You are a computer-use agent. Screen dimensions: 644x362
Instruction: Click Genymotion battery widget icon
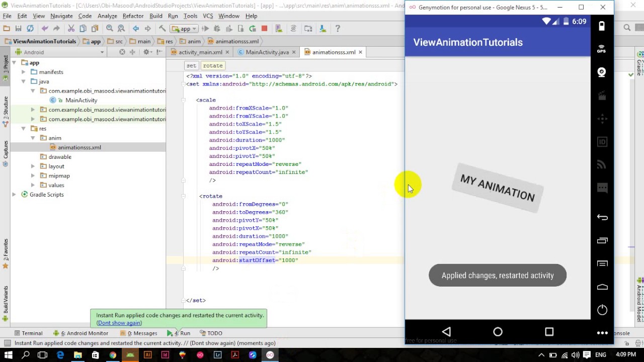pos(602,26)
